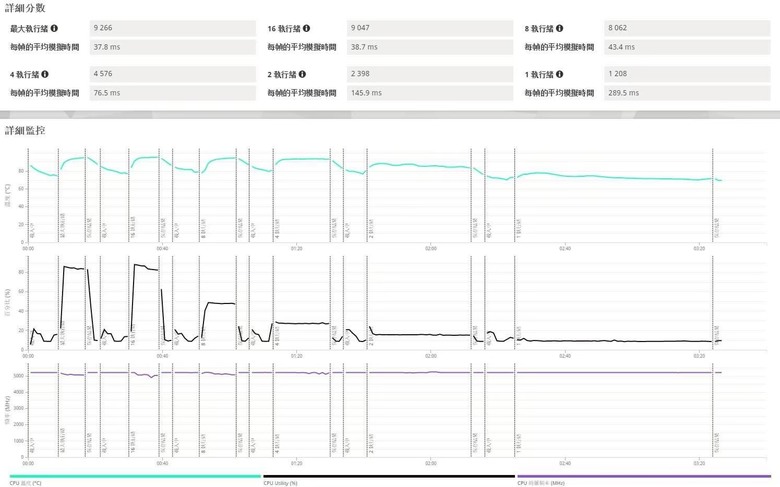Select the max threads score value 9 266
780x487 pixels.
coord(173,28)
